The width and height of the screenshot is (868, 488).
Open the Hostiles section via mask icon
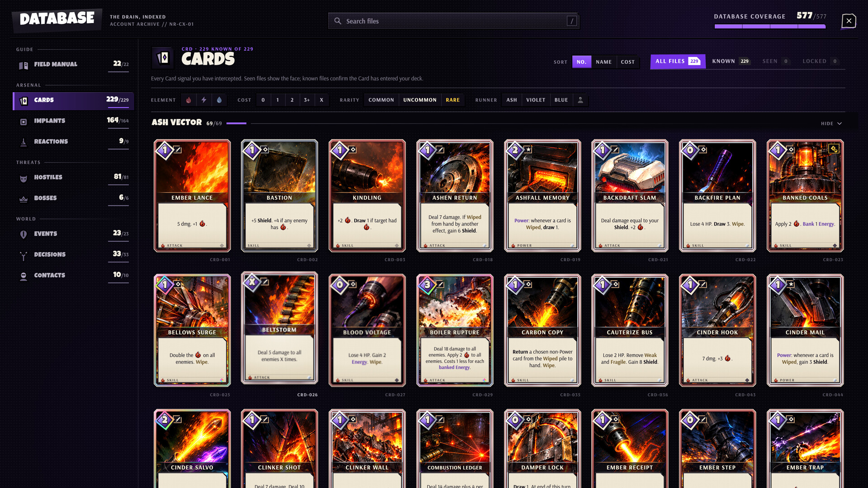click(x=24, y=178)
